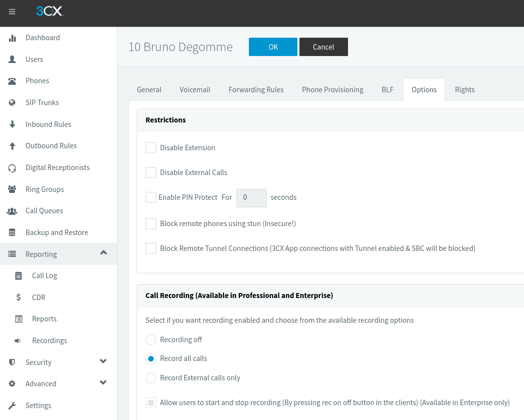Click the blue OK button
The image size is (524, 420).
pos(273,47)
